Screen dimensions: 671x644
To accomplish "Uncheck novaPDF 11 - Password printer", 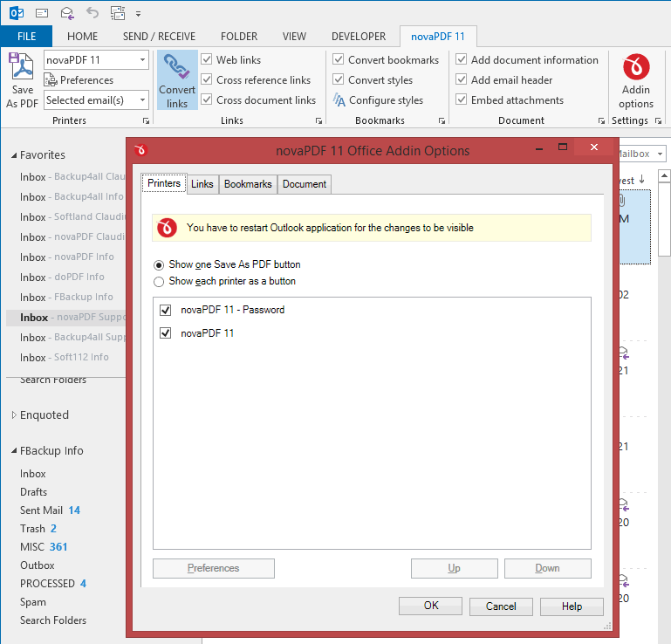I will (x=165, y=310).
